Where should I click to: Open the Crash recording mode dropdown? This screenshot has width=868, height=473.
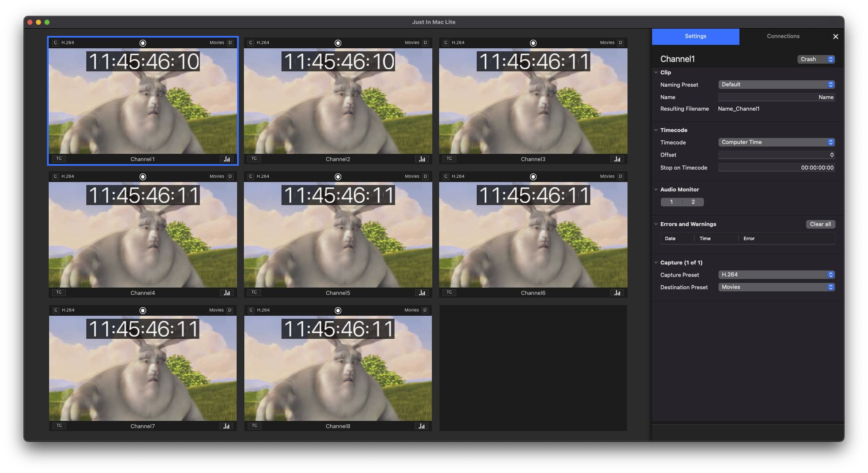click(816, 59)
